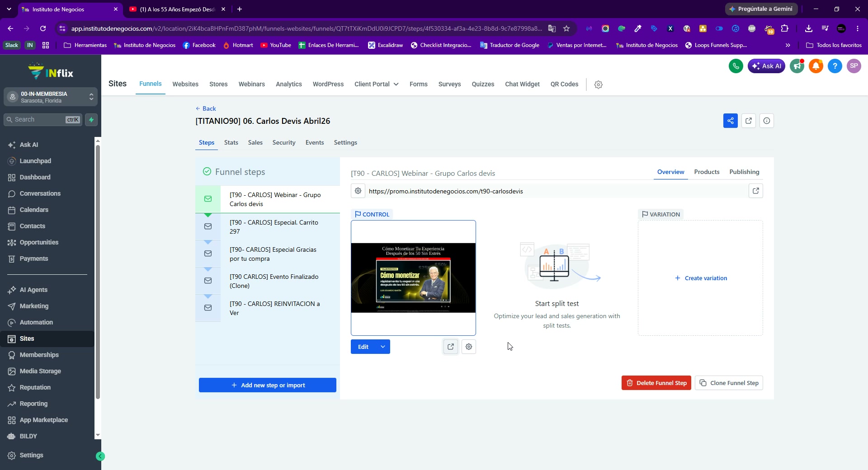The image size is (868, 470).
Task: Click the green quick actions lightning icon
Action: 91,120
